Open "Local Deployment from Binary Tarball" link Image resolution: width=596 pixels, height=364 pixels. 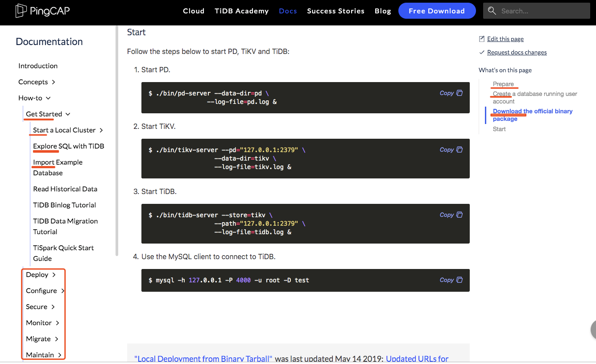[203, 359]
